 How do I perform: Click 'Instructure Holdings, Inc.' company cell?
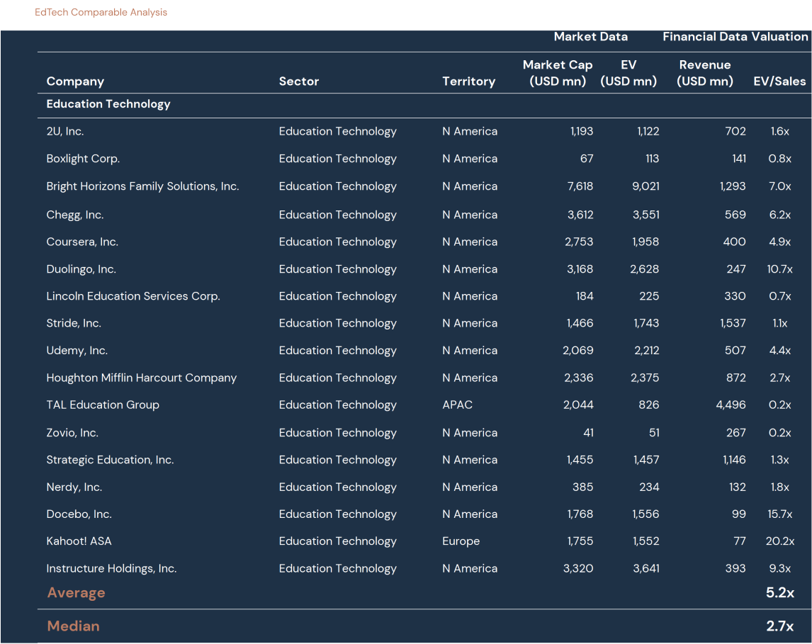pyautogui.click(x=111, y=568)
